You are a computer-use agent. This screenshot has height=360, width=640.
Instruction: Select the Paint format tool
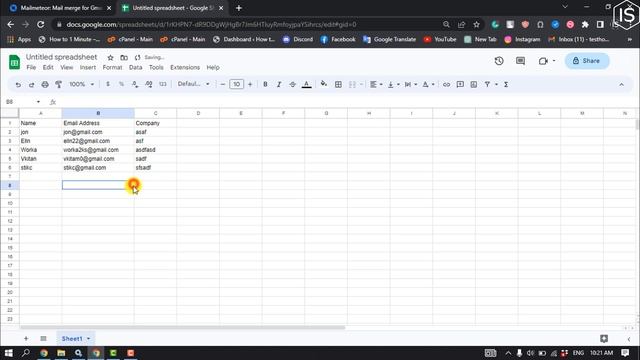pyautogui.click(x=58, y=84)
